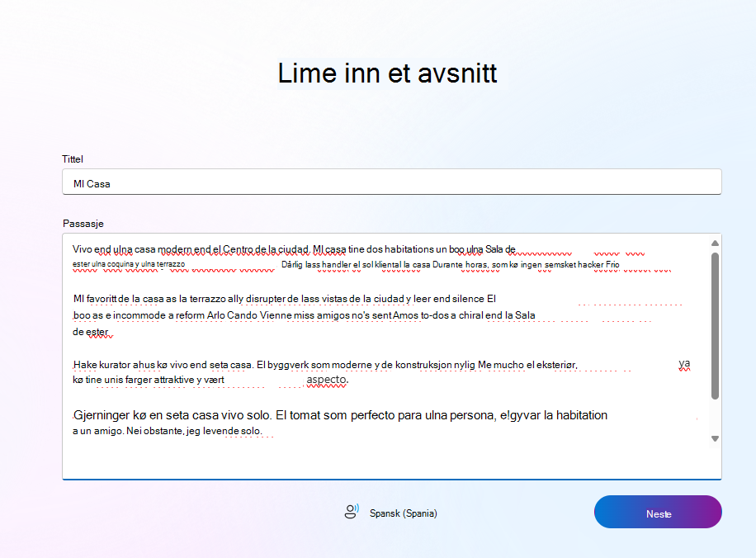The height and width of the screenshot is (558, 756).
Task: Click the text "kø tine unis farger attraktive"
Action: pyautogui.click(x=133, y=380)
